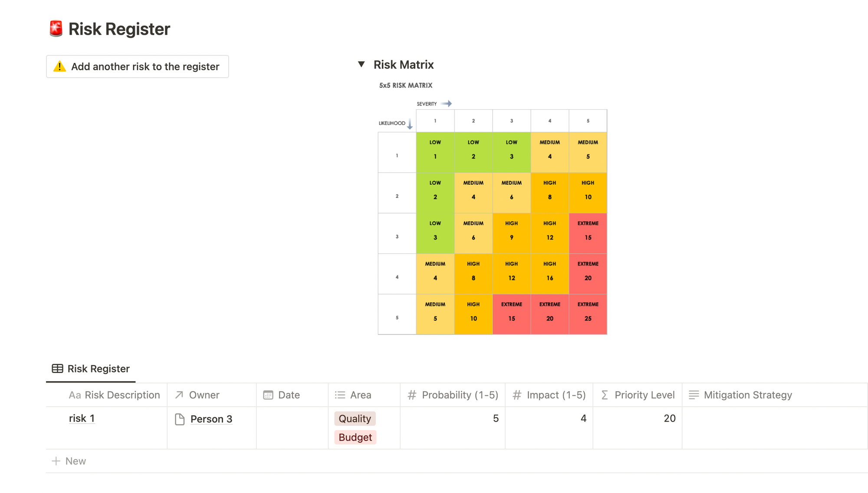Viewport: 868px width, 493px height.
Task: Click the list icon in Area header
Action: [x=340, y=395]
